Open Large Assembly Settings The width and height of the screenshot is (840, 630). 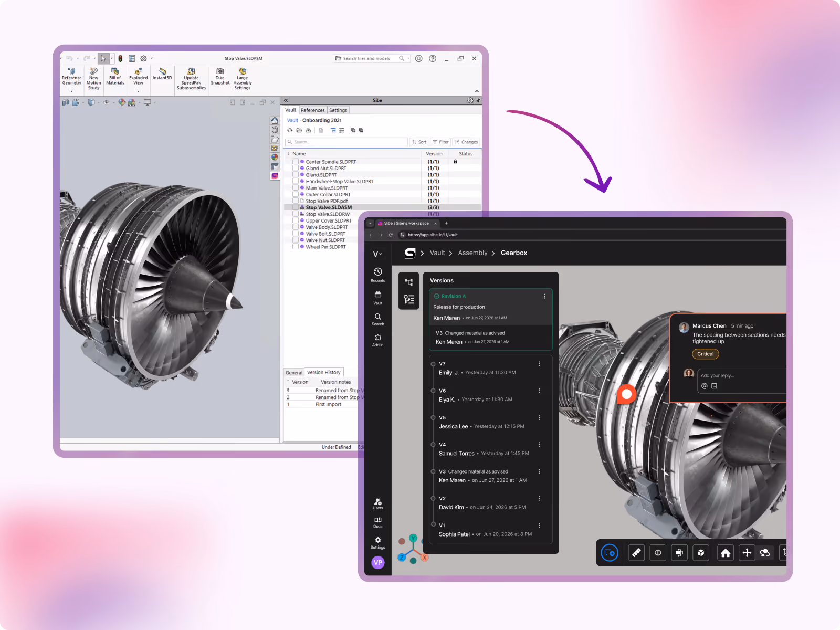pyautogui.click(x=243, y=79)
